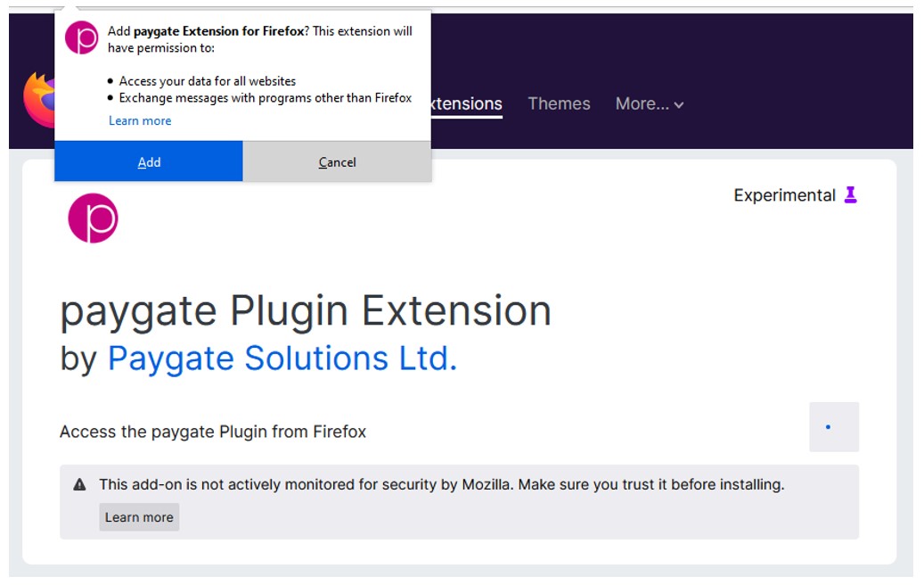
Task: Click the warning triangle icon
Action: tap(79, 485)
